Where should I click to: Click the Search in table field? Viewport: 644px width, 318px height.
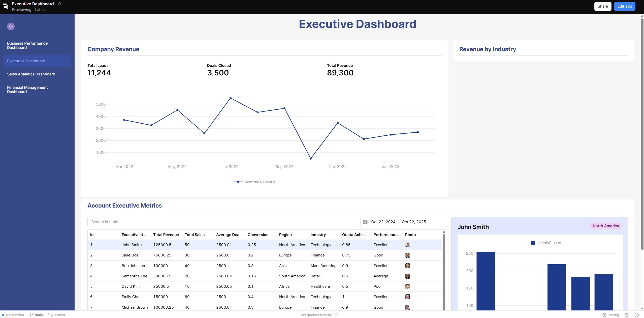pyautogui.click(x=221, y=222)
